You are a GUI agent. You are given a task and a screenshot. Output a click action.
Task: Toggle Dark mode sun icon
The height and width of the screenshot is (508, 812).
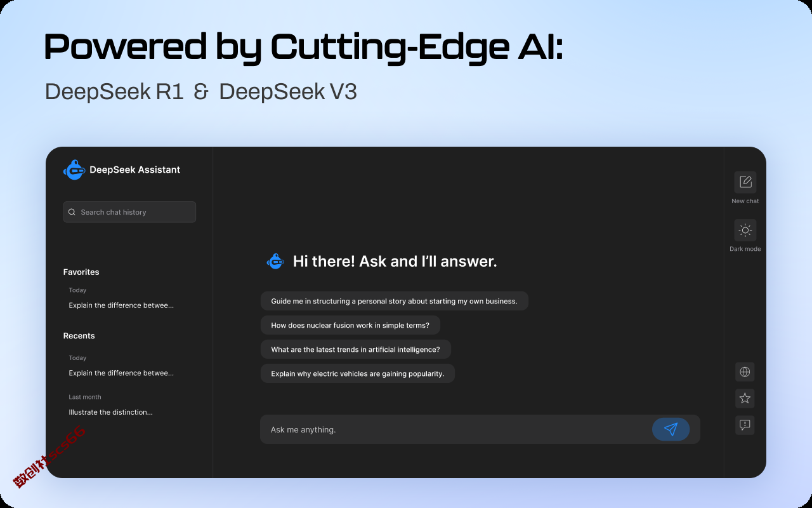tap(745, 231)
